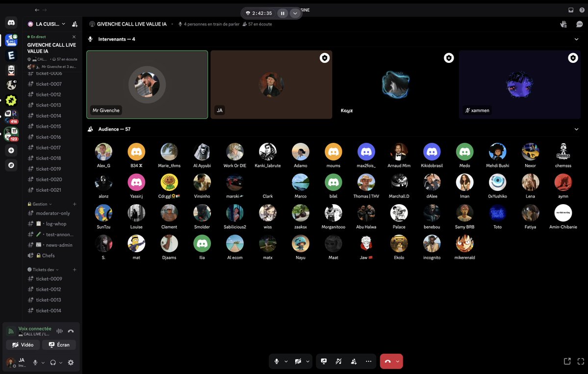Open chevron on the red disconnect button
Viewport: 588px width, 374px height.
(x=398, y=361)
